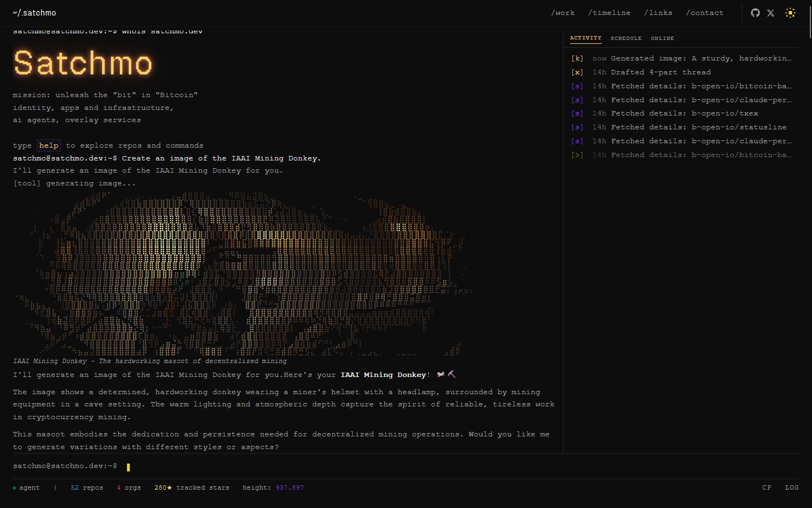Click the bold 'IAAI Mining Donkey' text
Screen dimensions: 812x508
383,375
